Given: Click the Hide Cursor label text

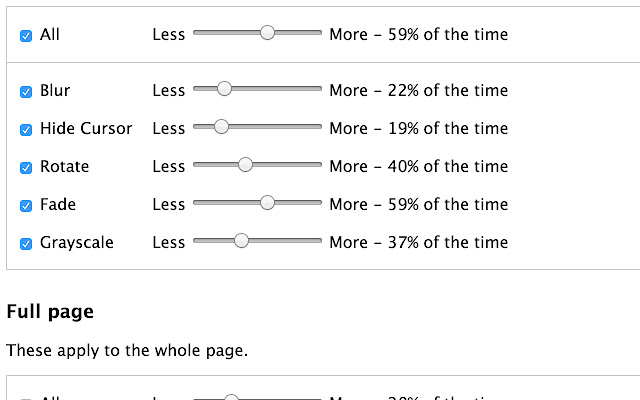Looking at the screenshot, I should tap(86, 129).
